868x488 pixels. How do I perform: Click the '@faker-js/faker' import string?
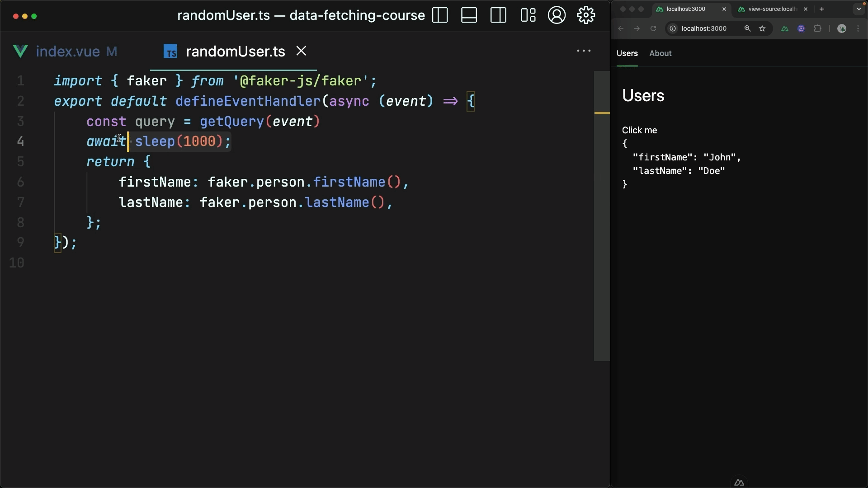301,81
